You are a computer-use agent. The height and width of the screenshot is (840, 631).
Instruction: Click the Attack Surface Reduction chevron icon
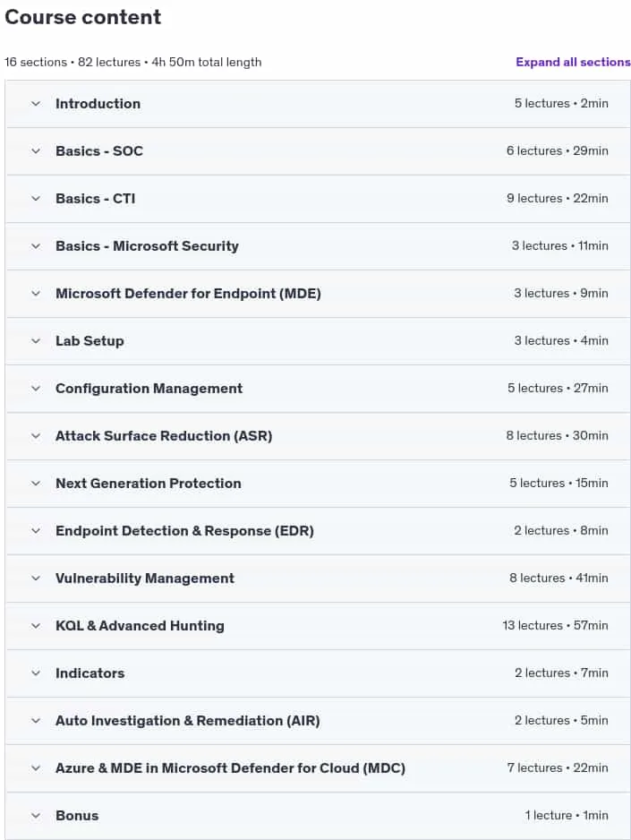point(36,436)
